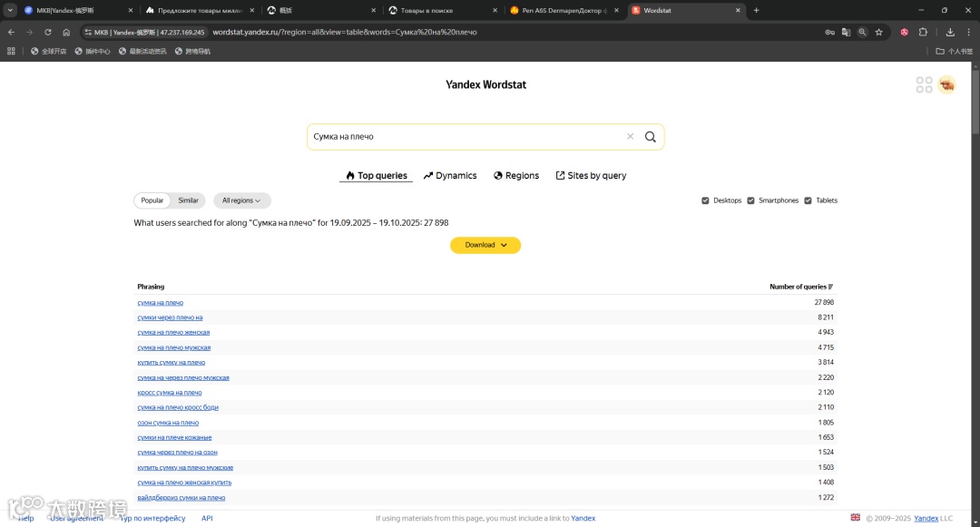Bookmark this page with star icon
Image resolution: width=980 pixels, height=527 pixels.
click(878, 32)
